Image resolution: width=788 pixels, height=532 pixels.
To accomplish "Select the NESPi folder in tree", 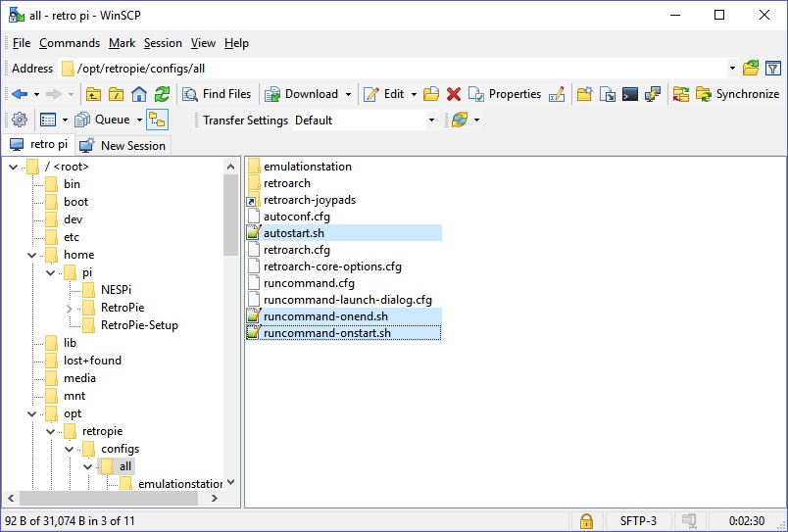I will 116,290.
